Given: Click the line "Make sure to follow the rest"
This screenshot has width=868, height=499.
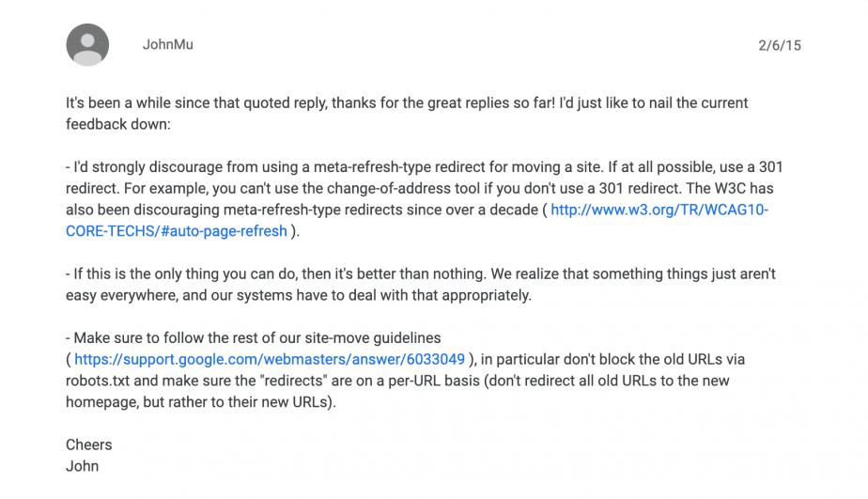Looking at the screenshot, I should 254,338.
